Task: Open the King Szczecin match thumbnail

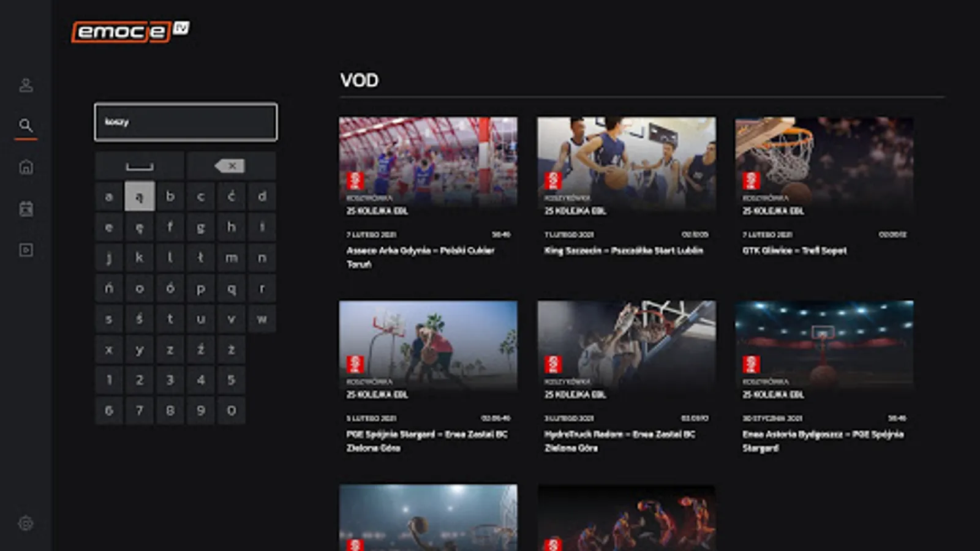Action: coord(627,168)
